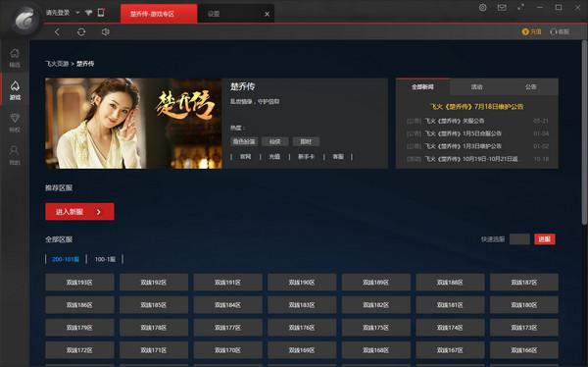Image resolution: width=588 pixels, height=367 pixels.
Task: Select server 双线193区
Action: pos(79,283)
